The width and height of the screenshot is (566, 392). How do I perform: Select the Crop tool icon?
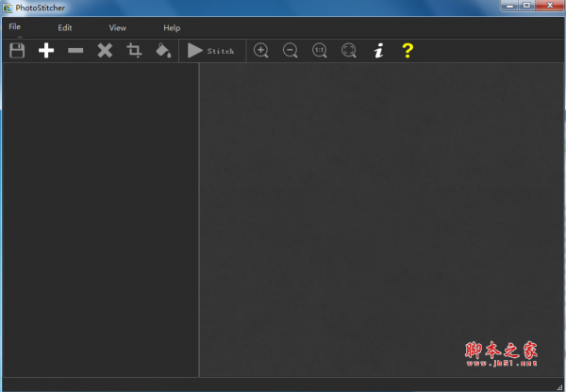point(134,51)
